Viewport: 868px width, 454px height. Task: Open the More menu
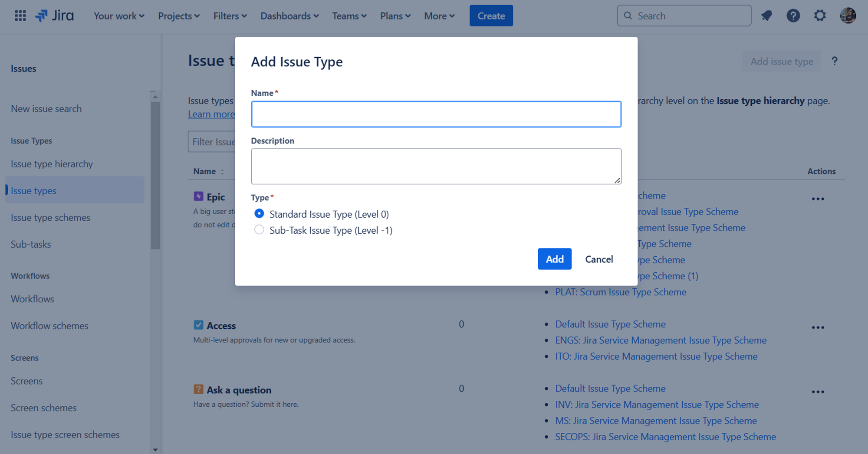pos(439,16)
